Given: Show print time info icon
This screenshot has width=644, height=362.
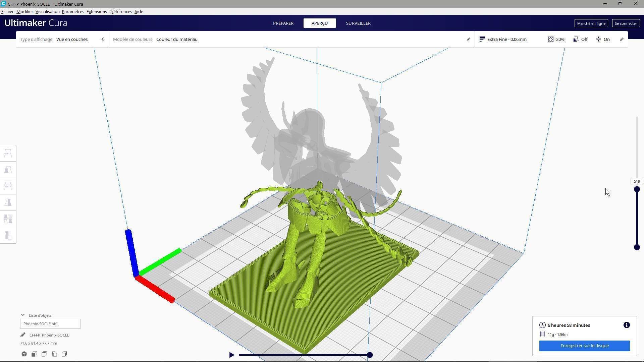Looking at the screenshot, I should coord(627,325).
